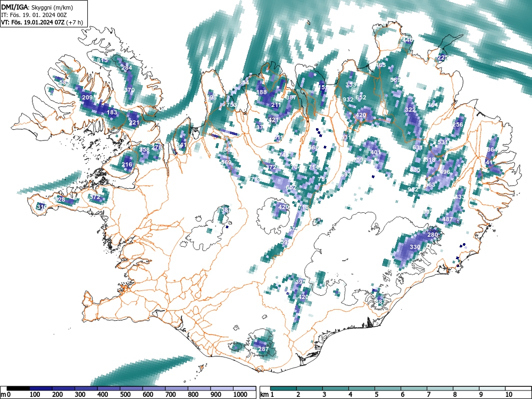Click the map value '593'
This screenshot has height=399, width=532.
coord(346,174)
